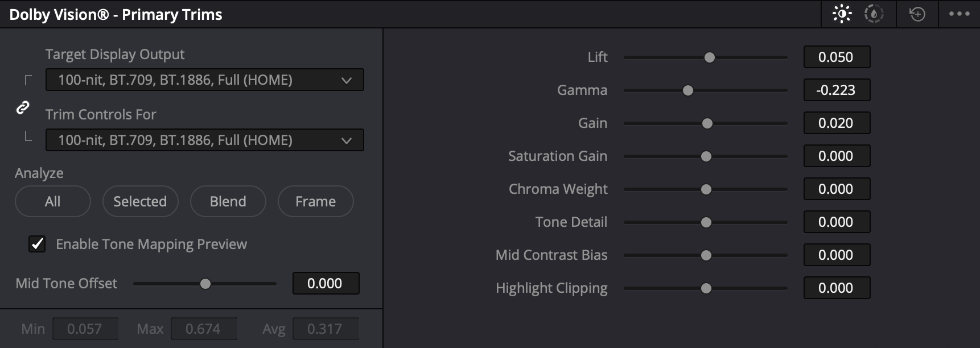Click the All analyze button

[x=52, y=201]
